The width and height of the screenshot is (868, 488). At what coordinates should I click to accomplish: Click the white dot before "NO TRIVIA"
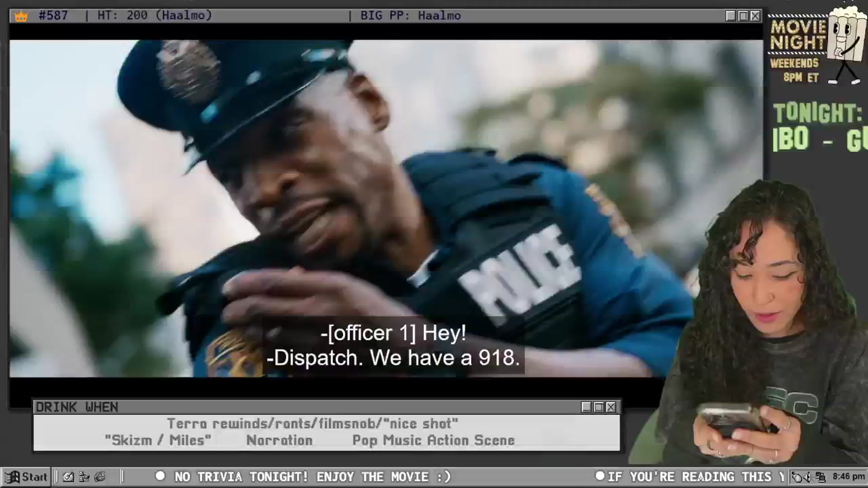pos(160,476)
